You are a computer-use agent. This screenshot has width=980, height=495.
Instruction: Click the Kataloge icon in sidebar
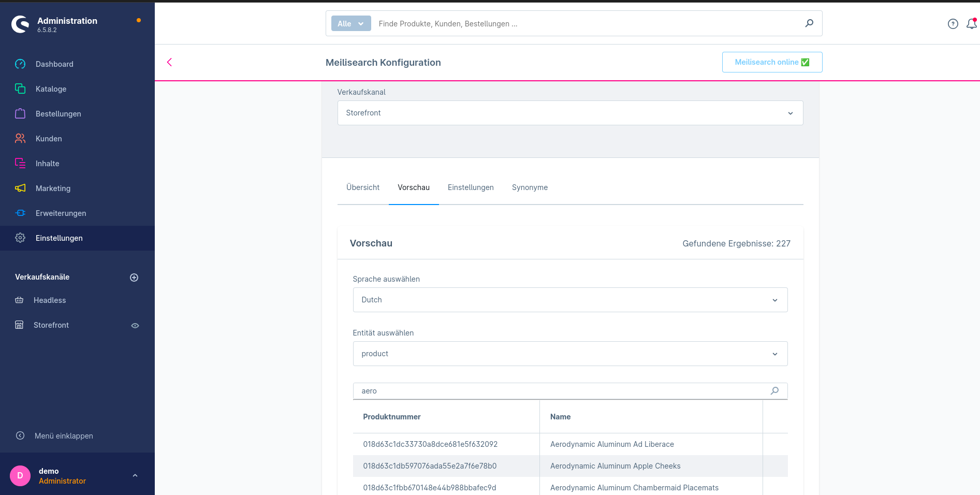coord(20,89)
